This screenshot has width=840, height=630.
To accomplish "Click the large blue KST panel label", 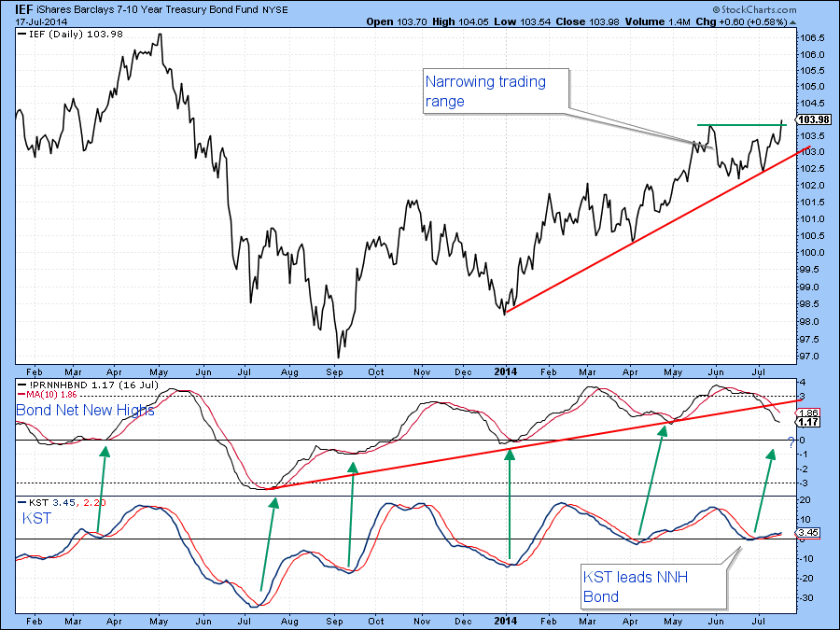I will coord(37,518).
